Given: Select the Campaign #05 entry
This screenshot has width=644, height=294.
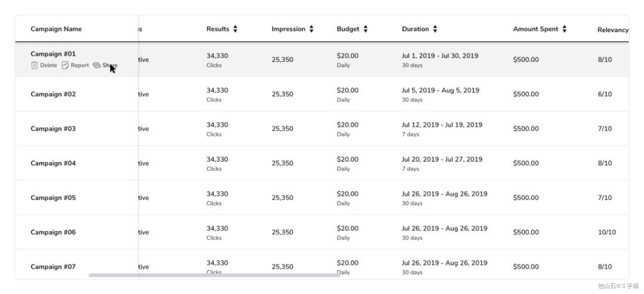Looking at the screenshot, I should (54, 197).
